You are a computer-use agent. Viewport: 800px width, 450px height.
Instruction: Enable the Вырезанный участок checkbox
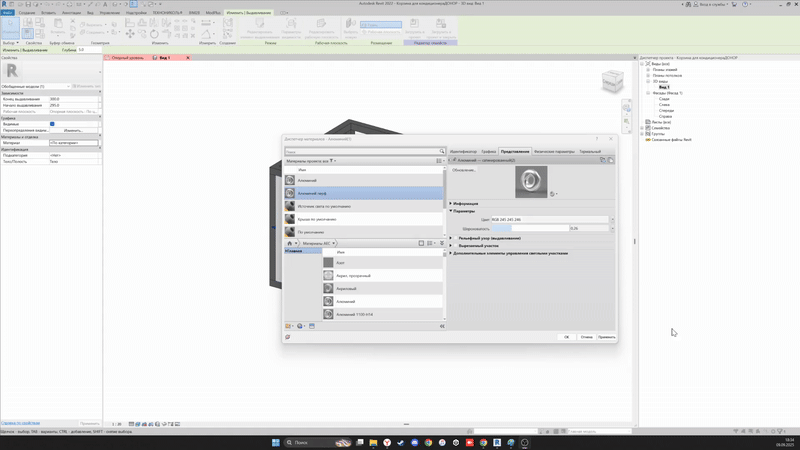pos(456,245)
